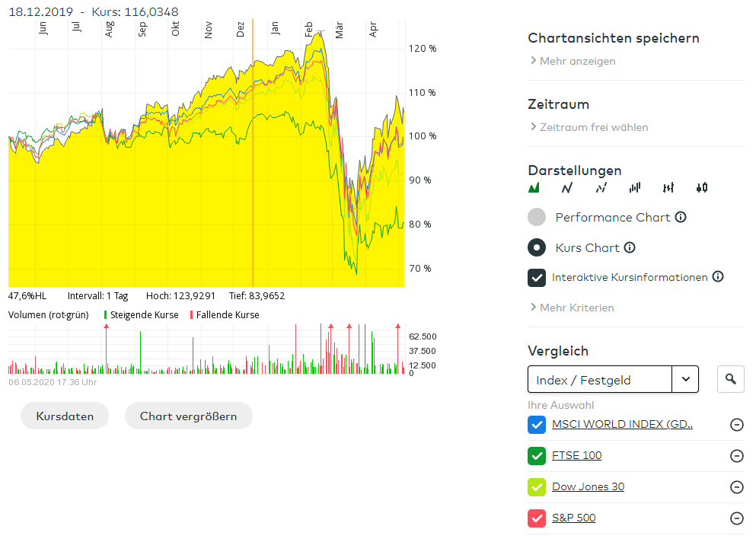756x542 pixels.
Task: Choose the dashed line chart icon
Action: (x=601, y=187)
